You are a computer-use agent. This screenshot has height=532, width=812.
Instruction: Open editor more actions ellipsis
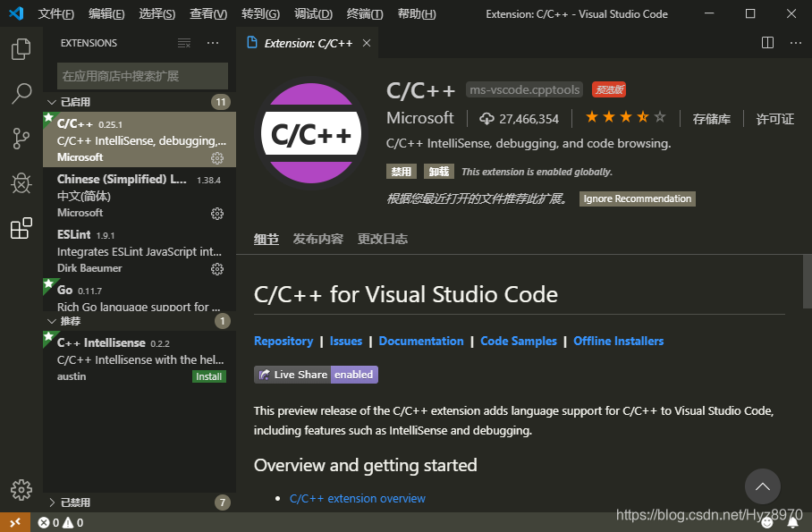pos(796,43)
